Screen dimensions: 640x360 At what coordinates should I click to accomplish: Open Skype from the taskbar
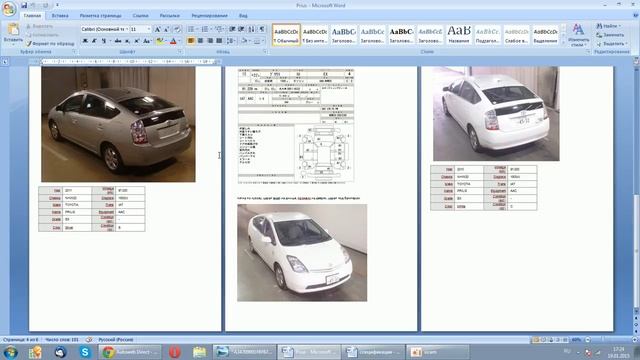85,352
